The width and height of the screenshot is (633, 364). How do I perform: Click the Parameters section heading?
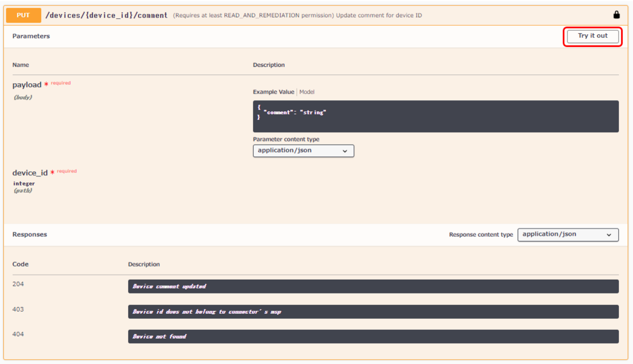31,36
